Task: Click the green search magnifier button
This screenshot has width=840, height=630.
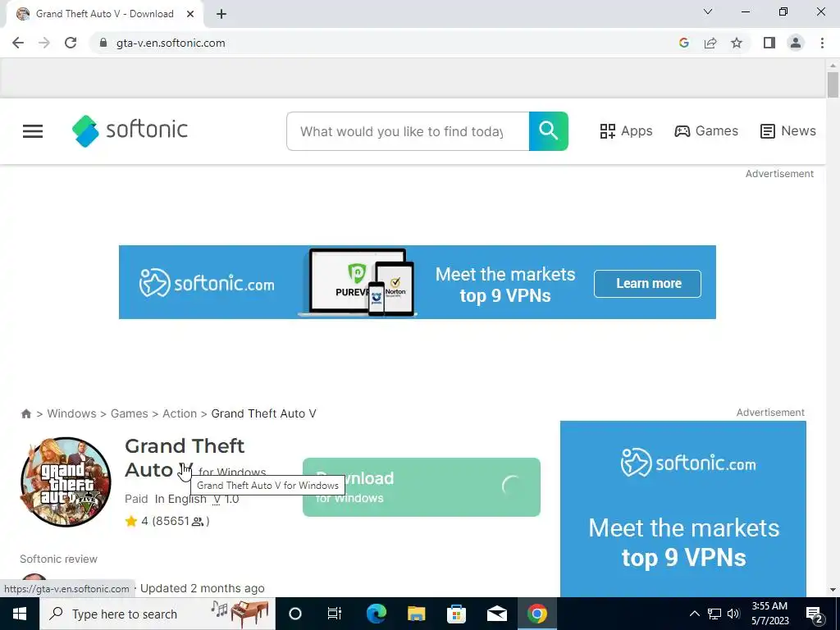Action: pyautogui.click(x=548, y=131)
